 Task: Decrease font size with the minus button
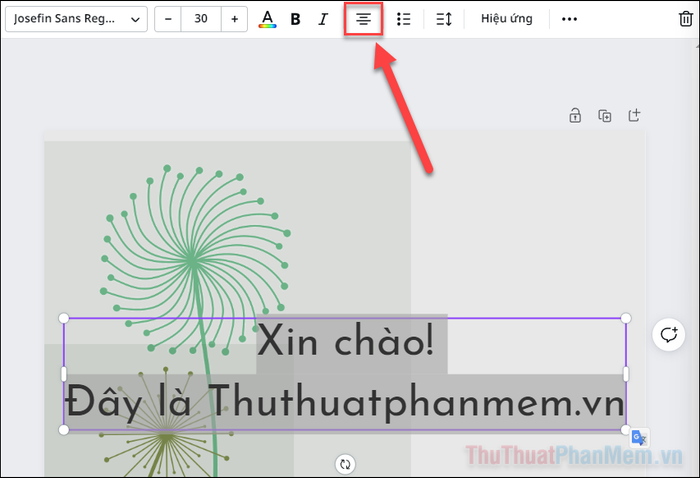click(x=168, y=19)
